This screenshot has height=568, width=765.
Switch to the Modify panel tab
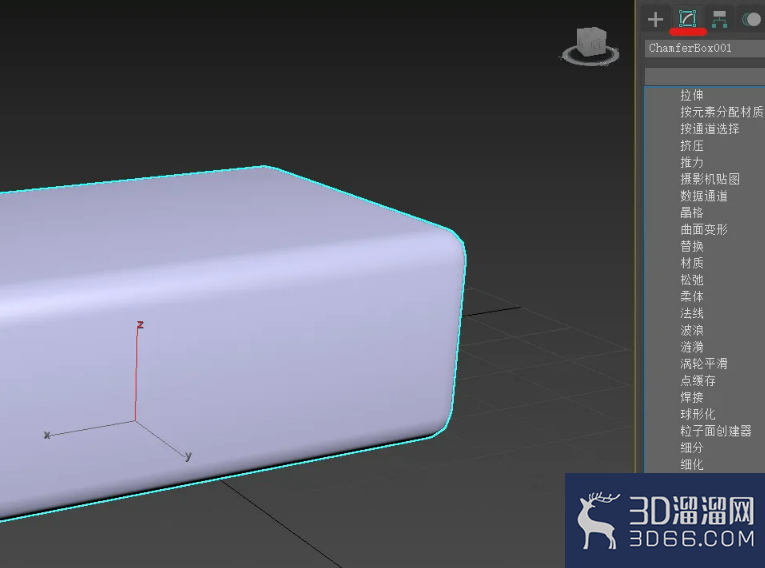(687, 19)
